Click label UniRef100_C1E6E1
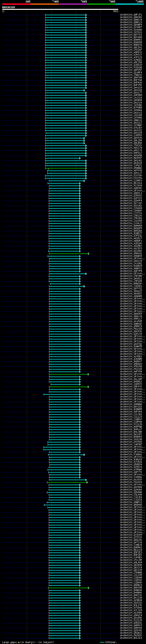Screen dimensions: 146x644 coord(131,286)
